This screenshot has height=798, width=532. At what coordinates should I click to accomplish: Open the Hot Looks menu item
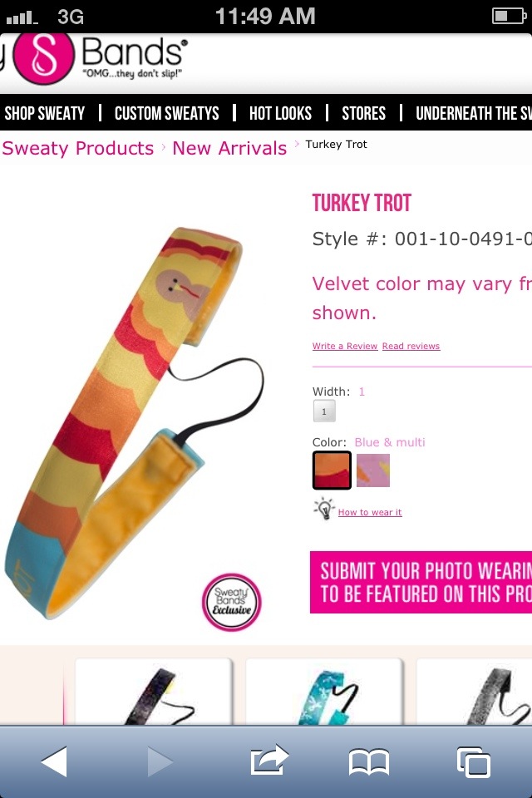point(280,113)
